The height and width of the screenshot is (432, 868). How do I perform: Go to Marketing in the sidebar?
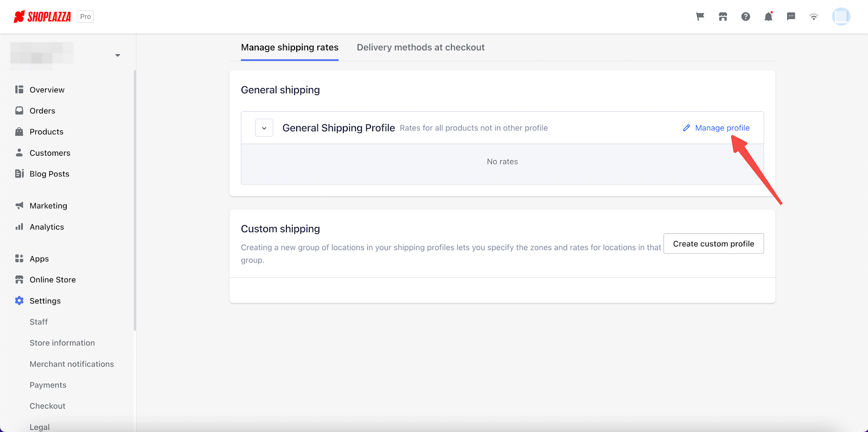click(48, 206)
